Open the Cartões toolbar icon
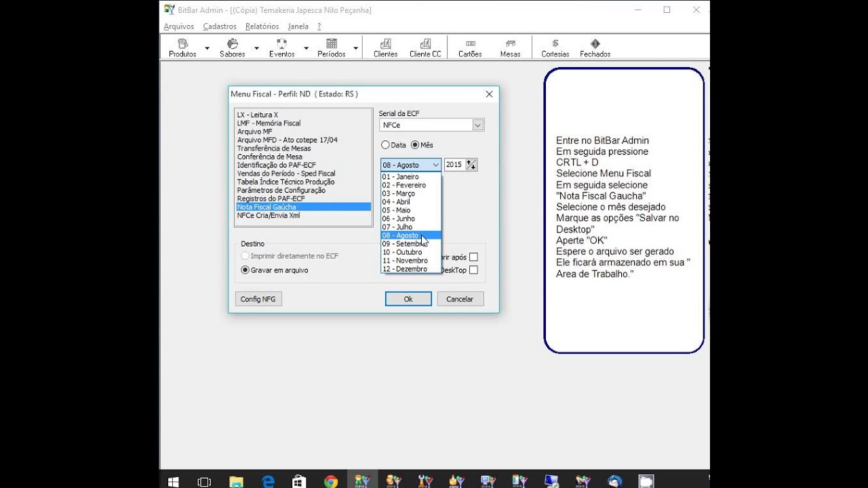868x488 pixels. click(470, 47)
